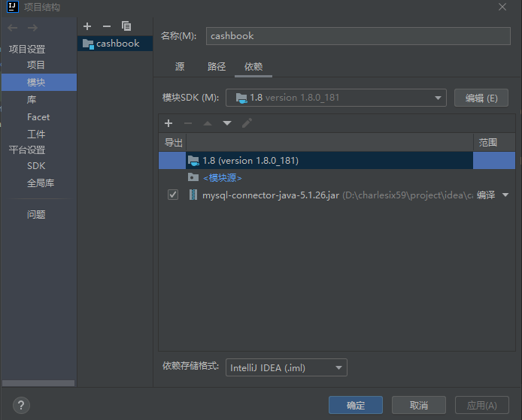Open help question mark button
The image size is (522, 420).
click(21, 406)
